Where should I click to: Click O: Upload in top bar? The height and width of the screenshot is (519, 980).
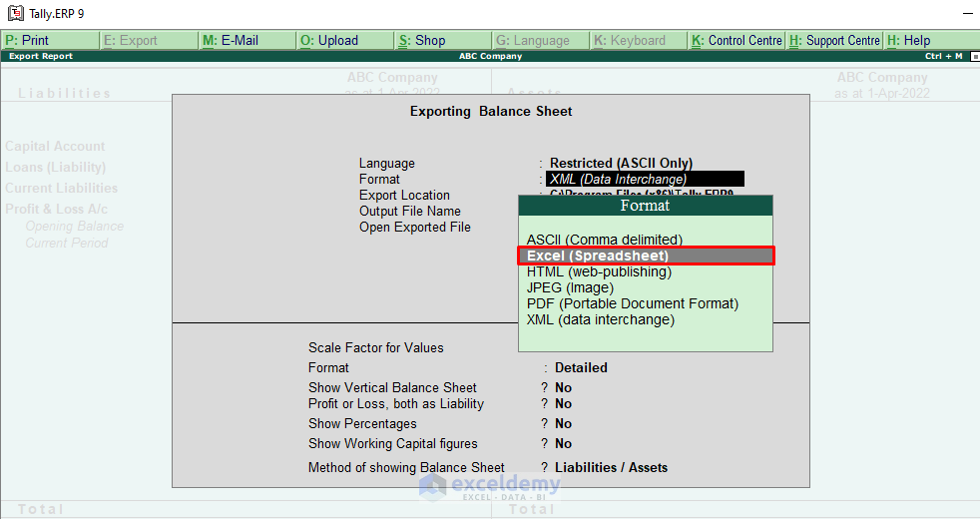point(345,41)
